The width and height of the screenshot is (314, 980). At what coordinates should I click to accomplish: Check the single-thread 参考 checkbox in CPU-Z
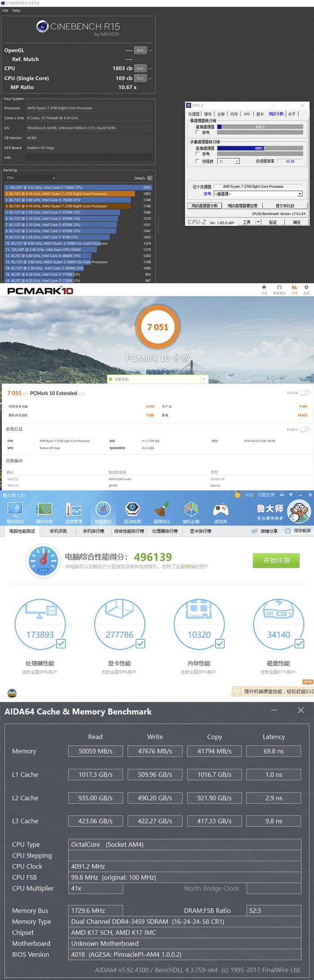[197, 133]
